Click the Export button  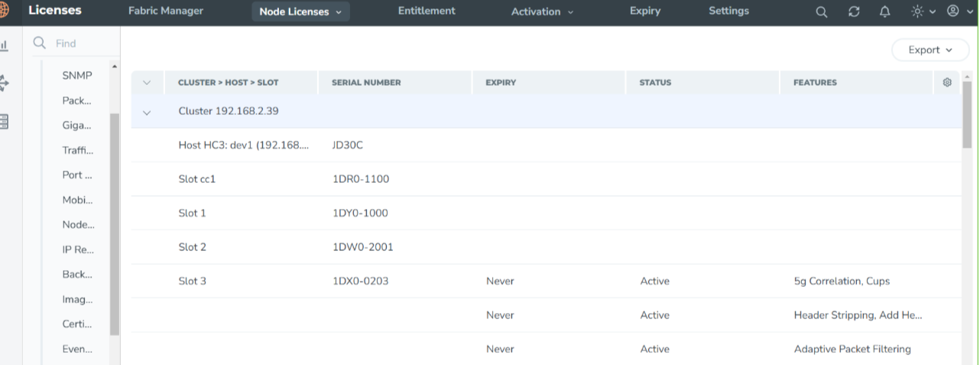tap(930, 50)
